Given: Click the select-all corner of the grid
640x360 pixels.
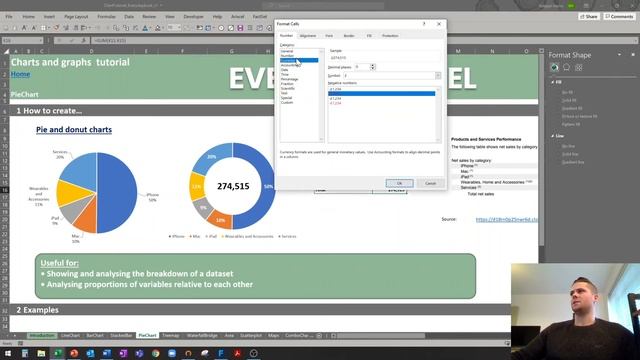Looking at the screenshot, I should click(6, 51).
